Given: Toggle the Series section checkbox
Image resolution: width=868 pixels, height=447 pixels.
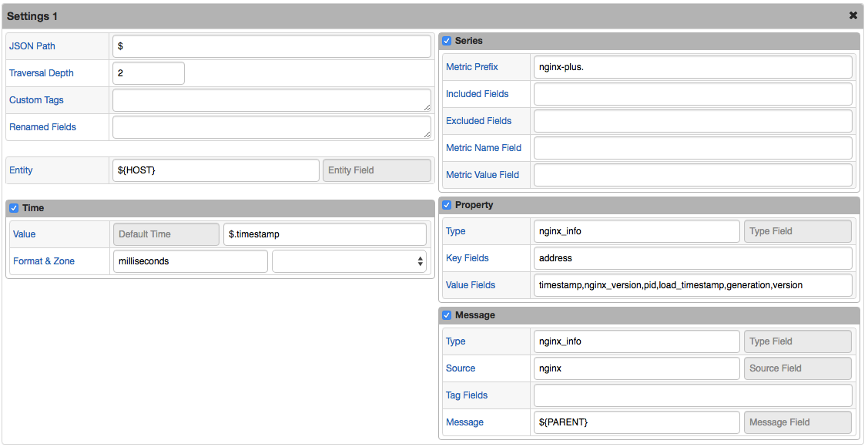Looking at the screenshot, I should [x=447, y=41].
